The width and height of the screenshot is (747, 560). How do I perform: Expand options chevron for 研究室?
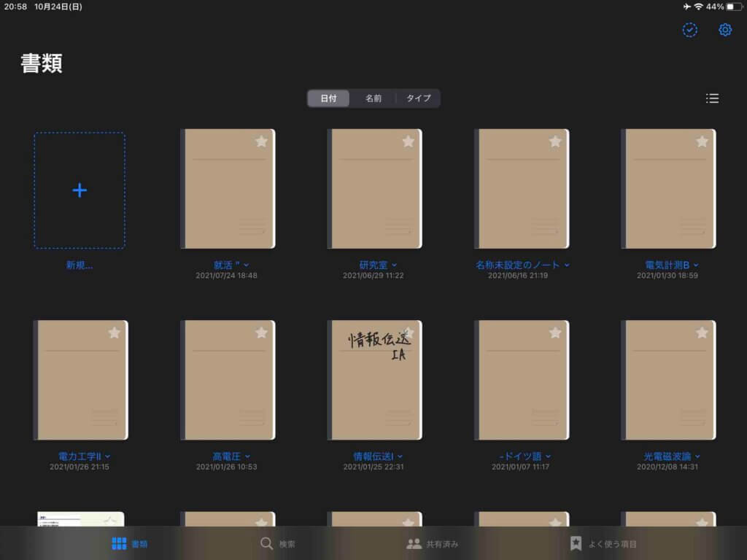point(395,265)
